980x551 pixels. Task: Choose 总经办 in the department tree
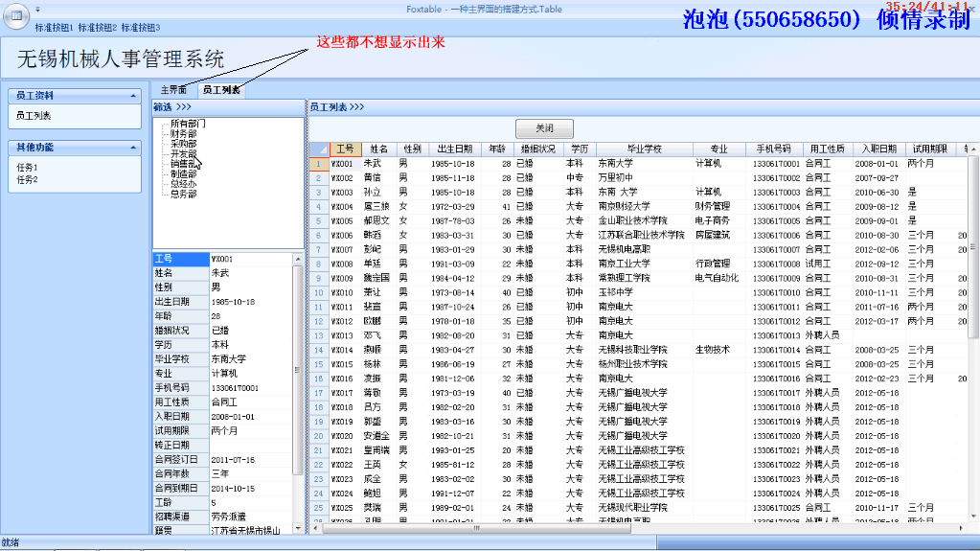pyautogui.click(x=183, y=184)
